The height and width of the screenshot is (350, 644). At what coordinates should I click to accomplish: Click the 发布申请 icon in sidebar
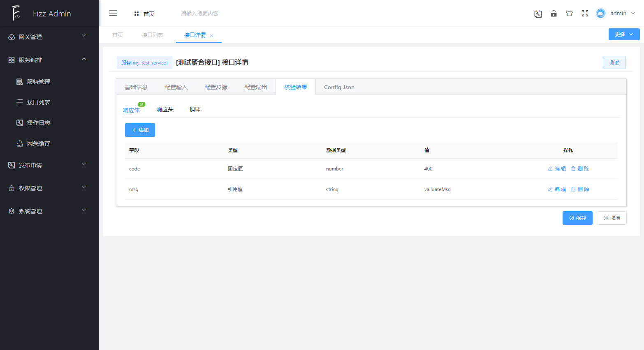[x=12, y=165]
